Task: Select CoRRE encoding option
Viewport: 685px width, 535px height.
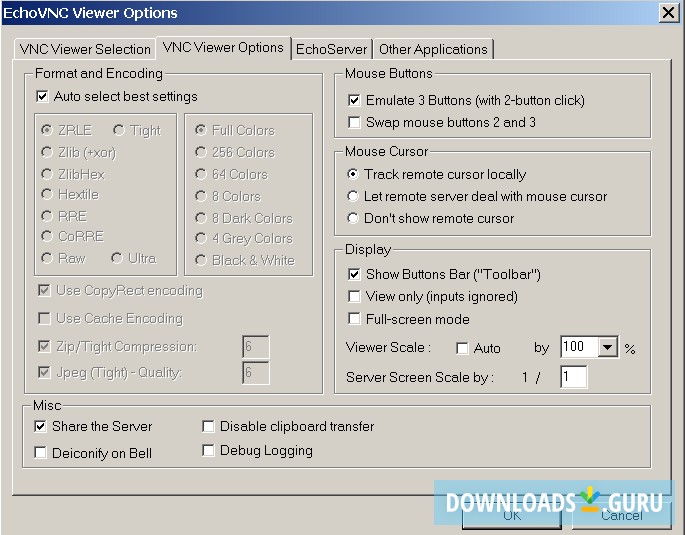Action: [47, 236]
